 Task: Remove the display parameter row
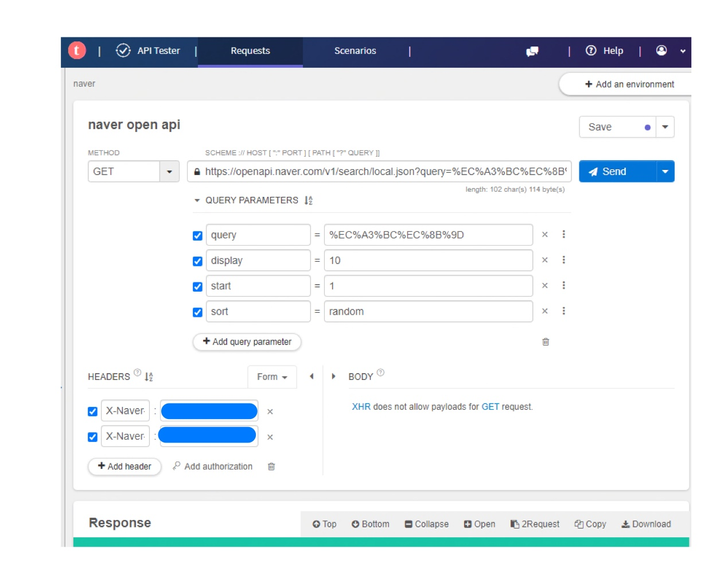[x=545, y=260]
